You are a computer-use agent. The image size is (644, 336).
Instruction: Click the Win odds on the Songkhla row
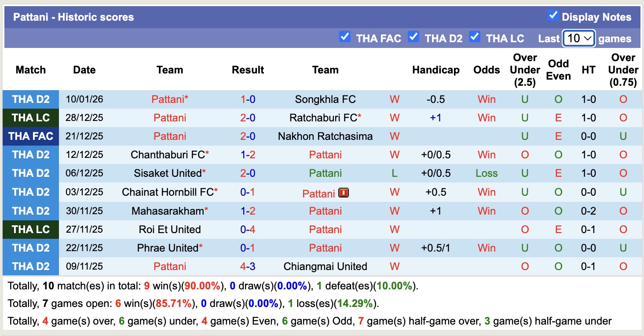coord(486,99)
